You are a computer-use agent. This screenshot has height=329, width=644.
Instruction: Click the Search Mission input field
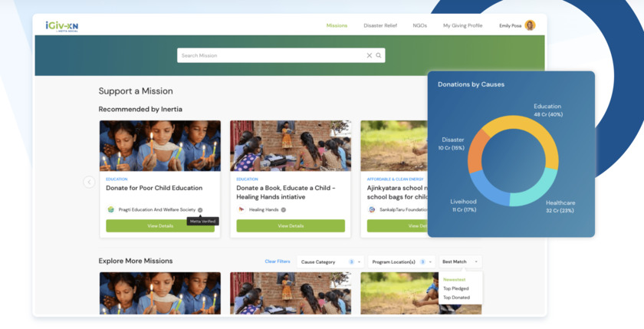point(272,55)
